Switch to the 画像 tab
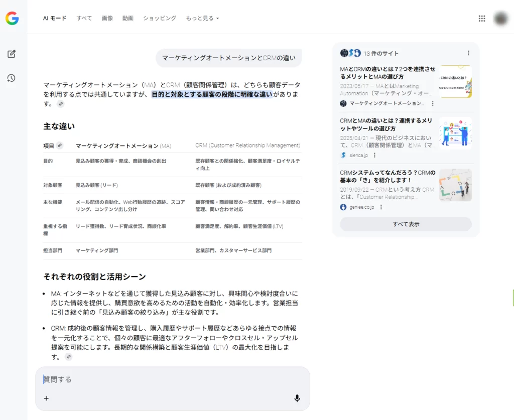The width and height of the screenshot is (514, 420). (107, 18)
